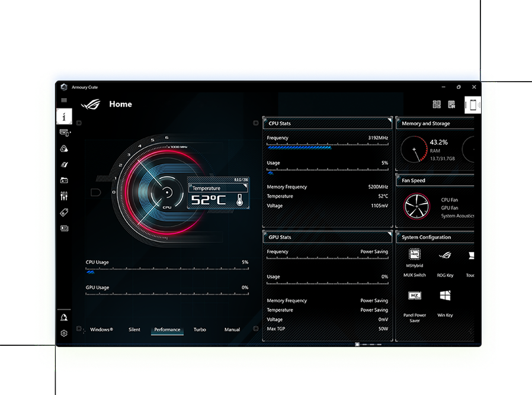This screenshot has width=532, height=395.
Task: Open GameVisual slash icon in sidebar
Action: click(x=64, y=165)
